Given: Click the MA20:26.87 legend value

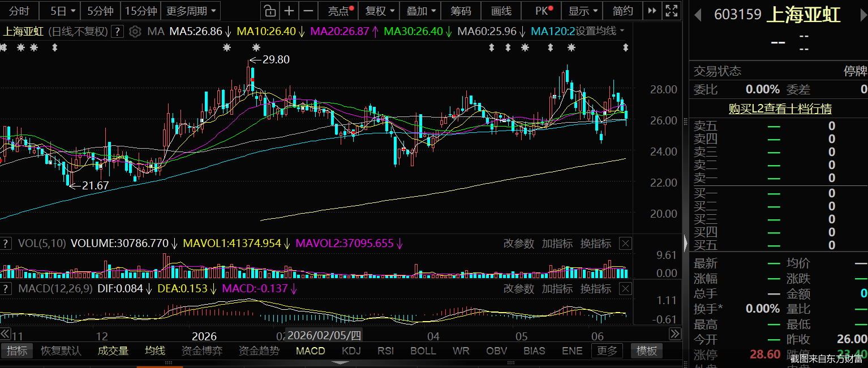Looking at the screenshot, I should 340,31.
